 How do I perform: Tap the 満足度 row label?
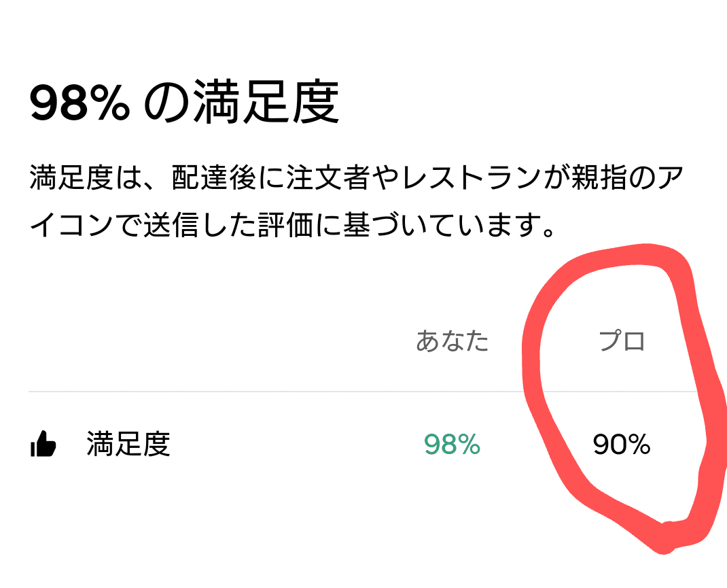pyautogui.click(x=128, y=445)
